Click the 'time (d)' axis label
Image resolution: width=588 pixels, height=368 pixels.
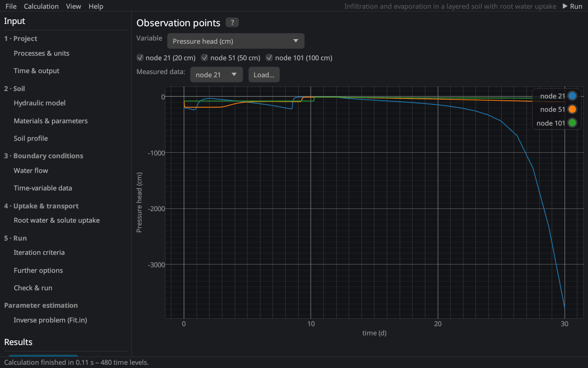tap(374, 333)
